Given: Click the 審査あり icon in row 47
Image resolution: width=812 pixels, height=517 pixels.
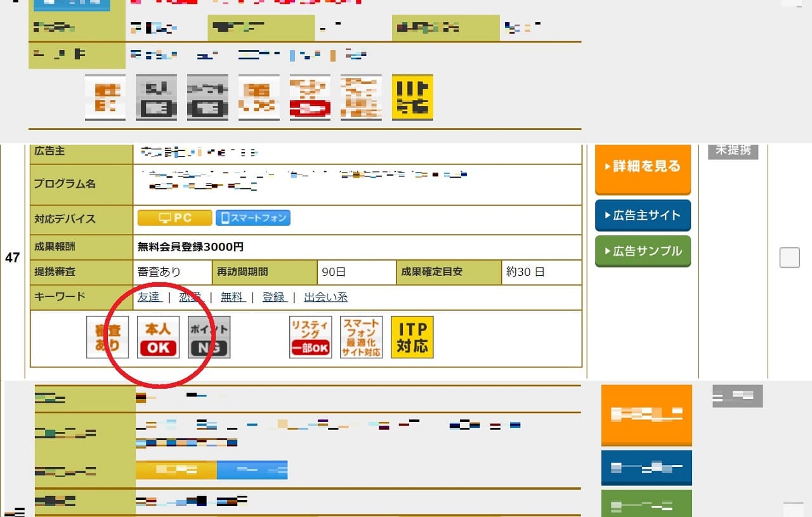Looking at the screenshot, I should click(107, 337).
